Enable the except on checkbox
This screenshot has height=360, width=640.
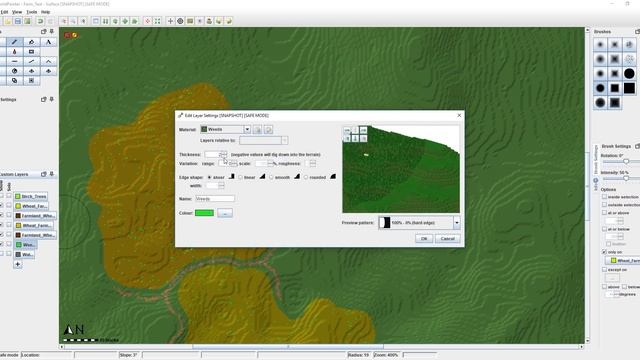pyautogui.click(x=604, y=269)
